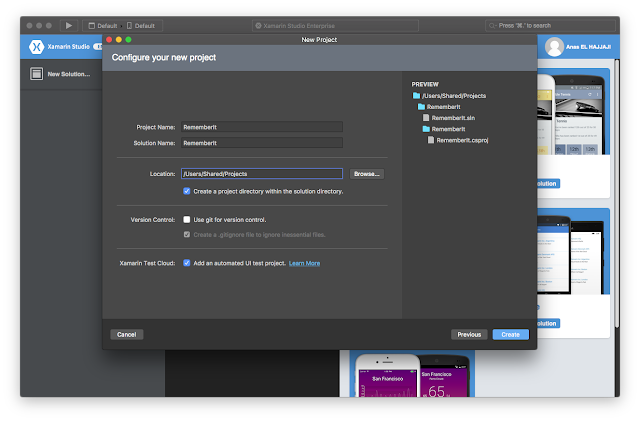The height and width of the screenshot is (421, 640).
Task: Toggle the .gitignore file checkbox
Action: [187, 235]
